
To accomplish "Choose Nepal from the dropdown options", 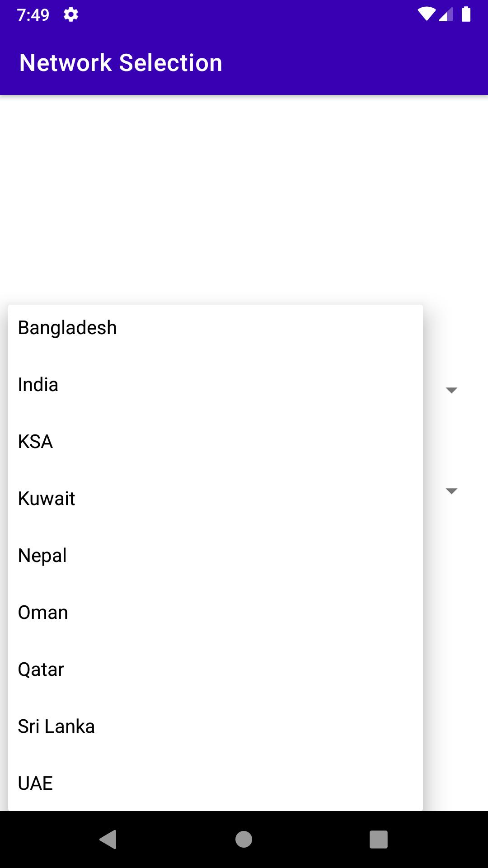I will pyautogui.click(x=216, y=556).
